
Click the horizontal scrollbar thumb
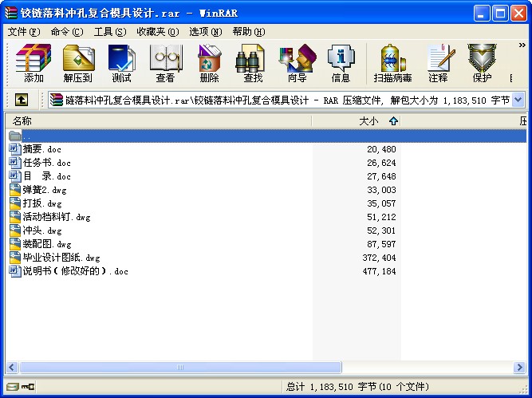point(180,367)
